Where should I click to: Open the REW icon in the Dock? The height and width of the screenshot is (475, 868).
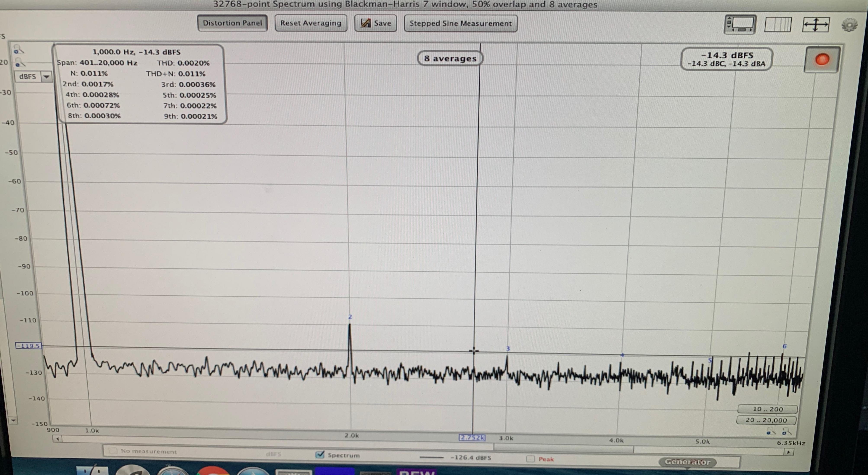pos(416,472)
